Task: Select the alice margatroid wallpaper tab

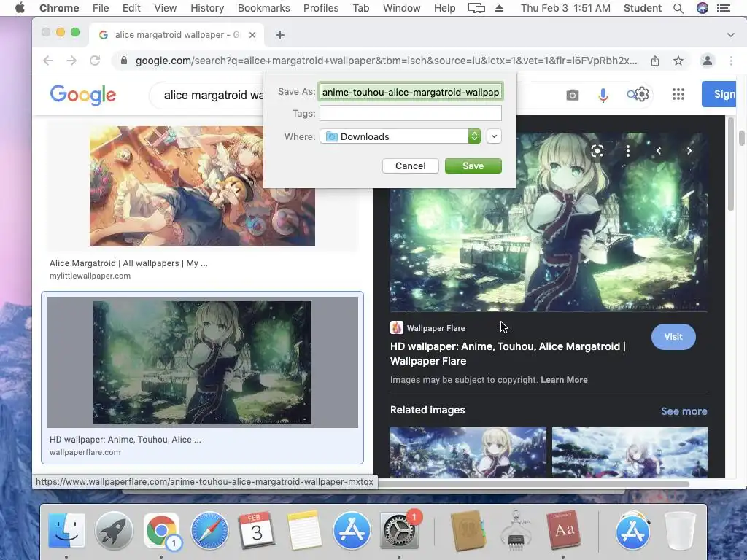Action: pos(177,35)
